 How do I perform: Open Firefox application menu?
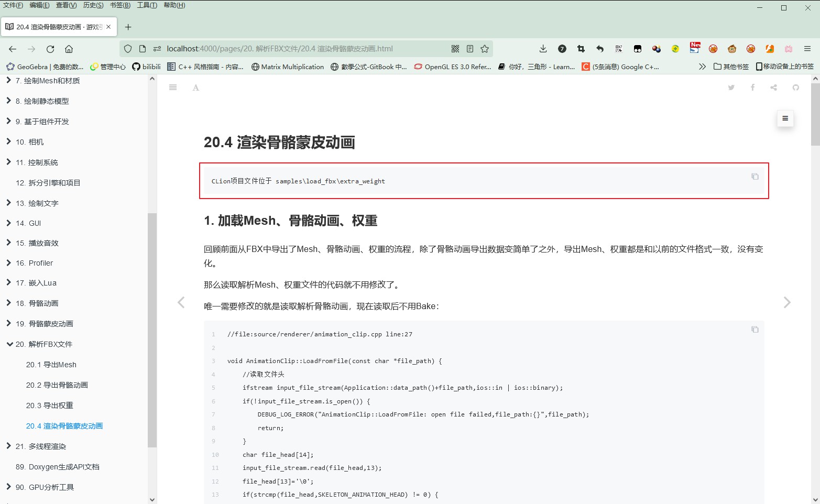click(x=807, y=49)
